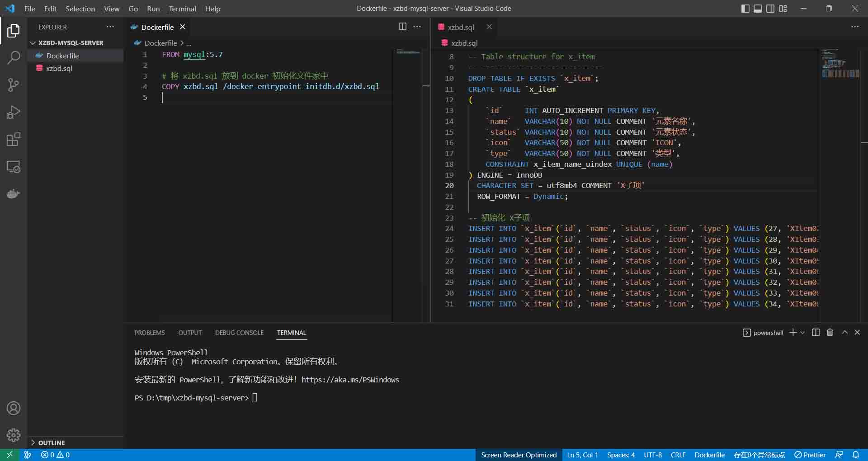
Task: Toggle the bottom panel layout button
Action: [x=758, y=9]
